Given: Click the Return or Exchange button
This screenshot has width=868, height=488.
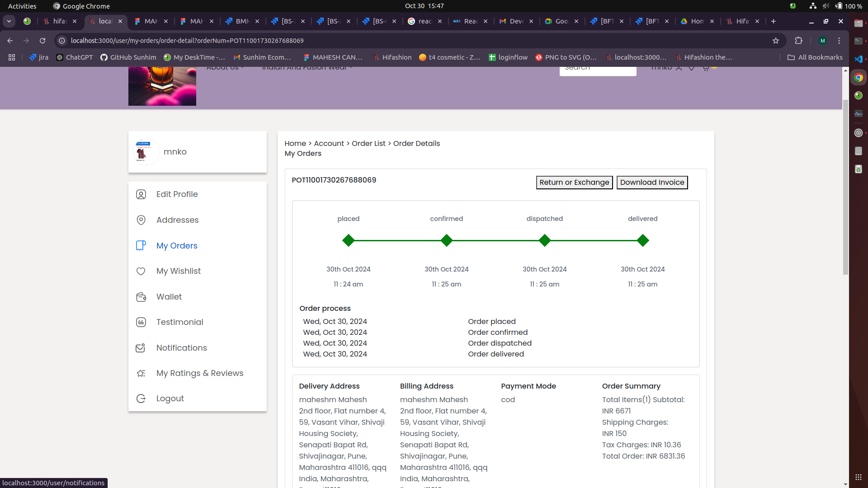Looking at the screenshot, I should 574,183.
